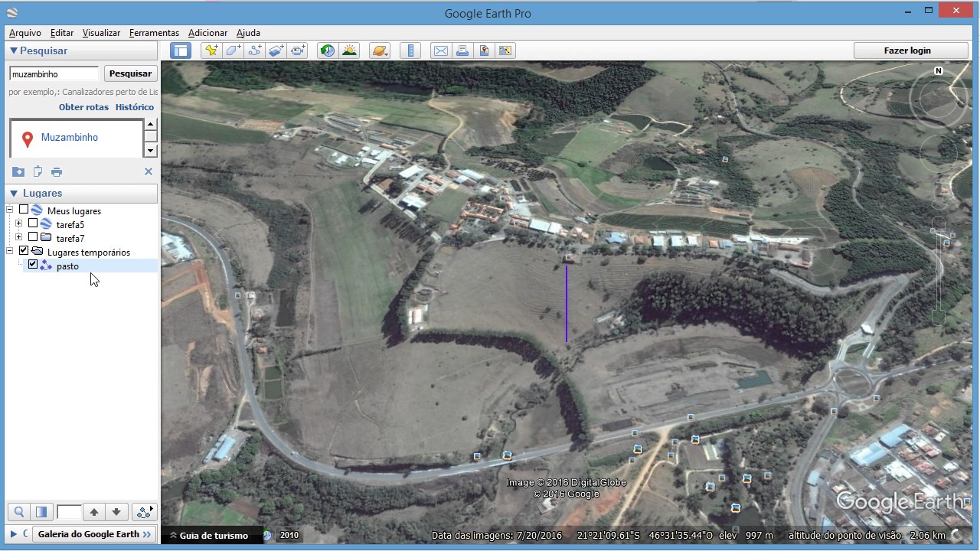Click the north-up compass N indicator
The image size is (980, 551).
(x=939, y=71)
